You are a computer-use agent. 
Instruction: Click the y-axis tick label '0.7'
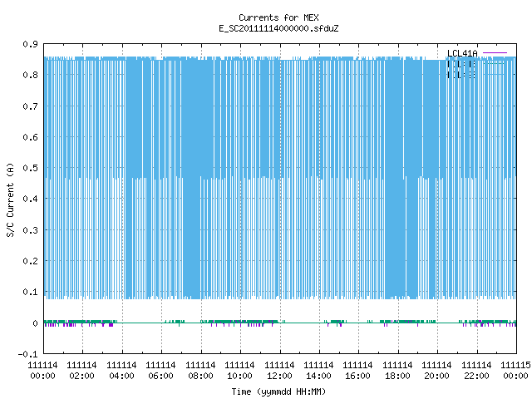(30, 106)
